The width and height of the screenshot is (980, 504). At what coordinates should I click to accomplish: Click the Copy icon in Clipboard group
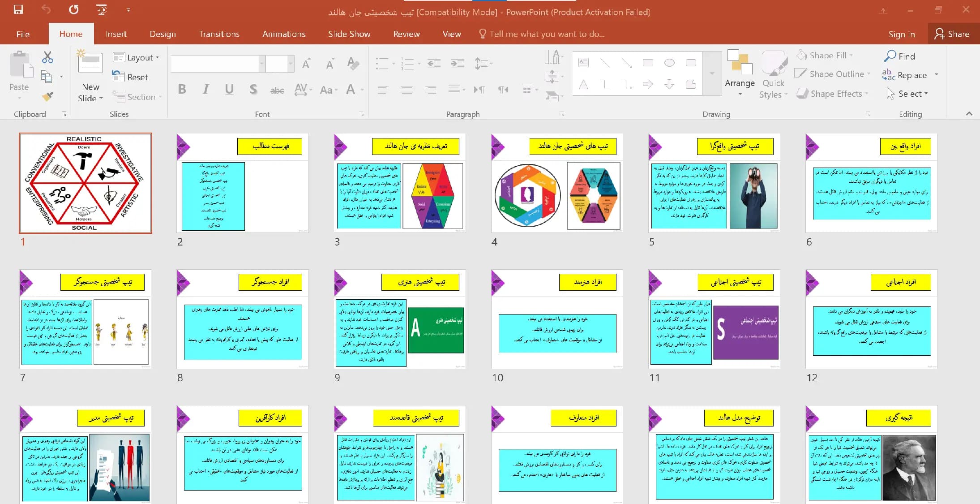[x=47, y=77]
